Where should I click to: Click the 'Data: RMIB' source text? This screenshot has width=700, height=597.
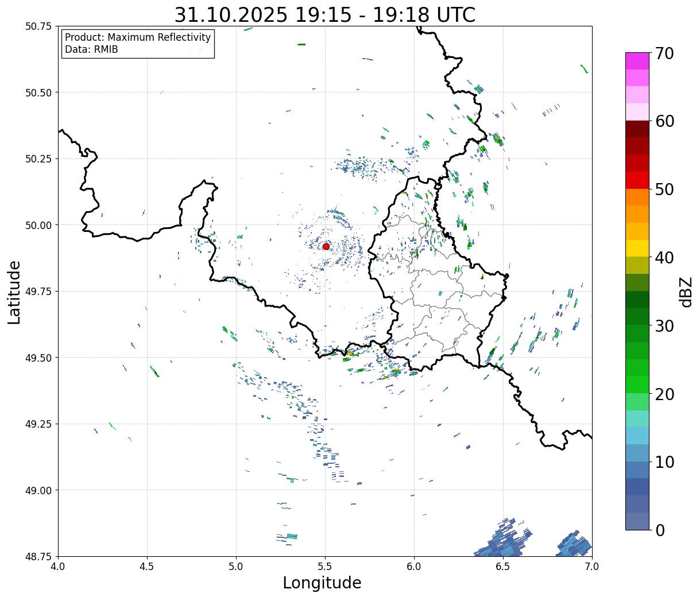point(91,50)
